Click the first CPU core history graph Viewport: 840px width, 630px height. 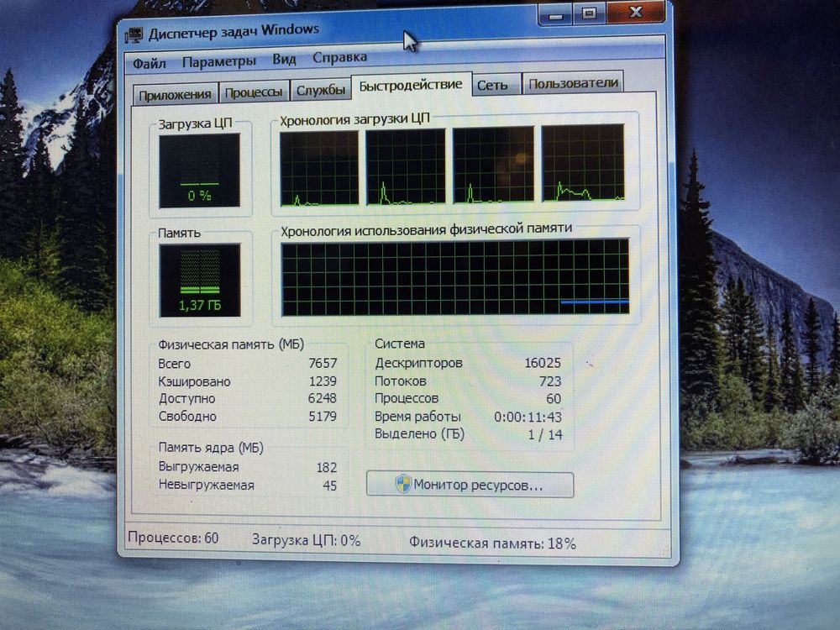click(318, 168)
